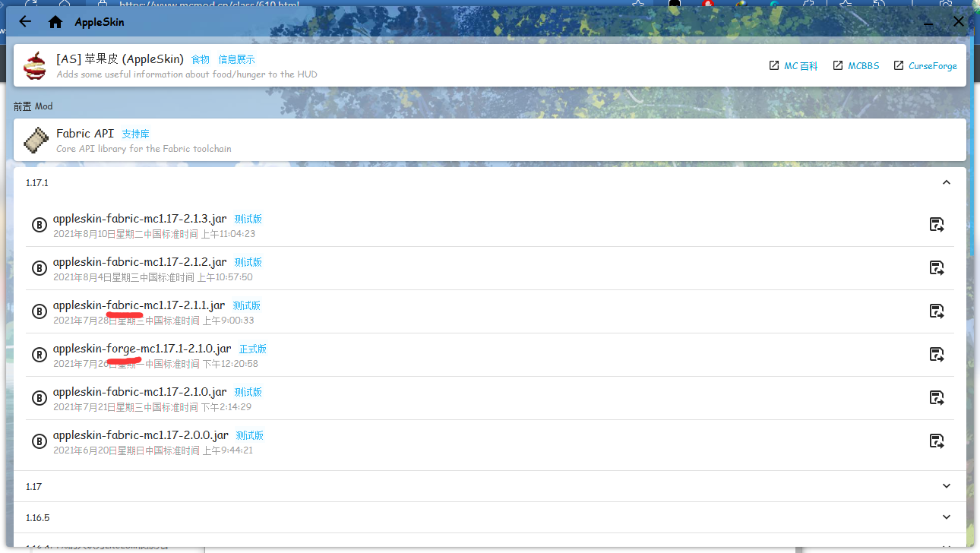Click save icon for appleskin-fabric-mc1.17-2.1.1.jar

[937, 311]
